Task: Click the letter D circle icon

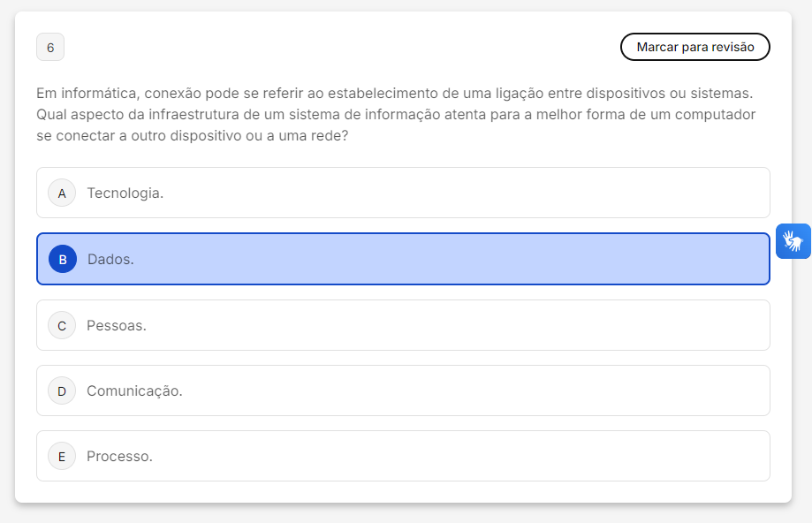Action: tap(62, 390)
